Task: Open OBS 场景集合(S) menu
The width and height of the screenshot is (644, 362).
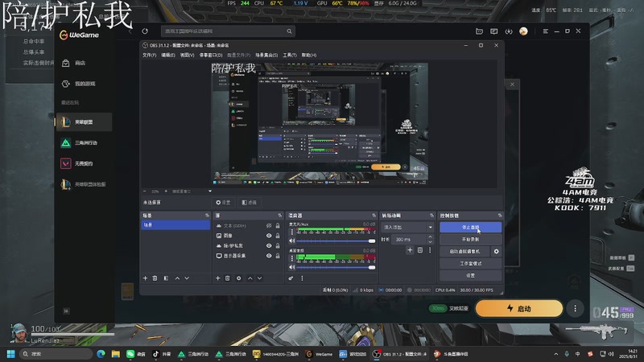Action: pos(266,55)
